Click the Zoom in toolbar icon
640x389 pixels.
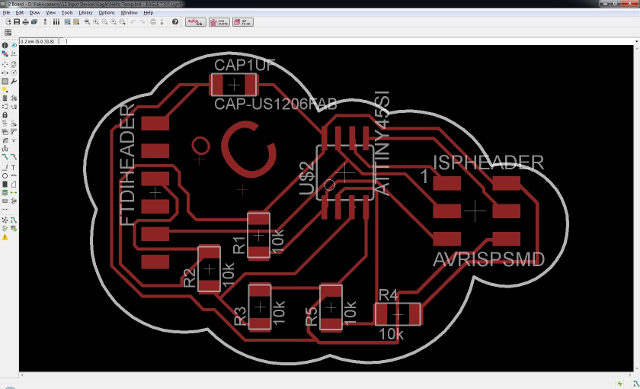pyautogui.click(x=96, y=22)
